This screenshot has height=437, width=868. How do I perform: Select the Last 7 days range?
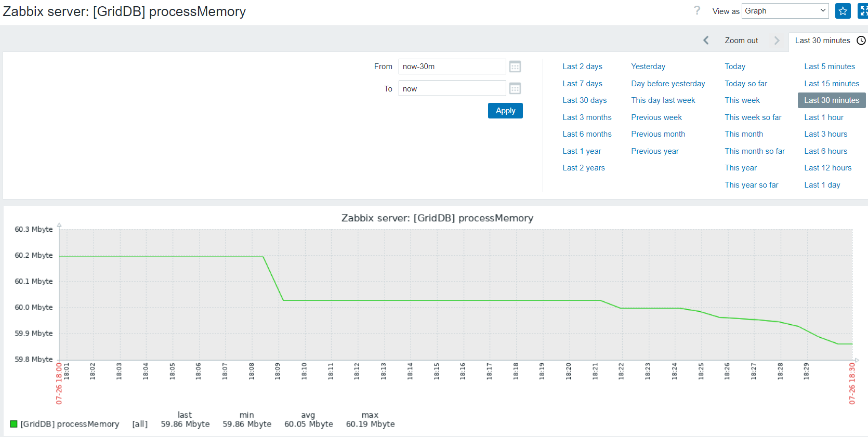pyautogui.click(x=582, y=84)
